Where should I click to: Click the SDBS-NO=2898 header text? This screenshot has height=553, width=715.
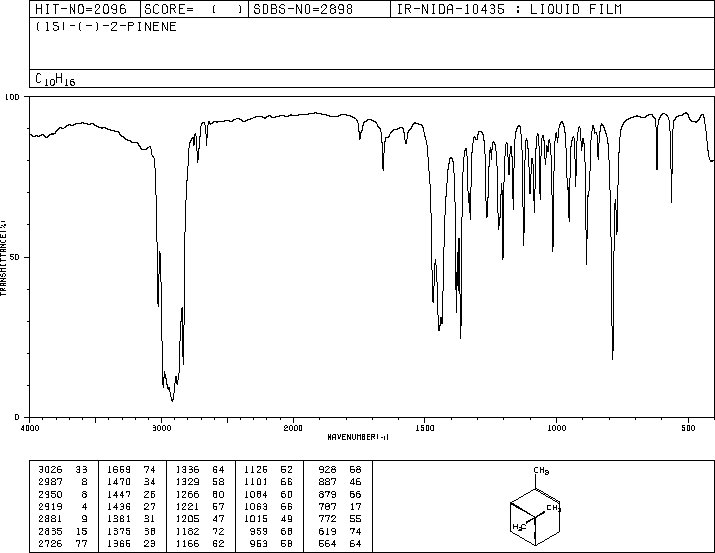pyautogui.click(x=303, y=9)
